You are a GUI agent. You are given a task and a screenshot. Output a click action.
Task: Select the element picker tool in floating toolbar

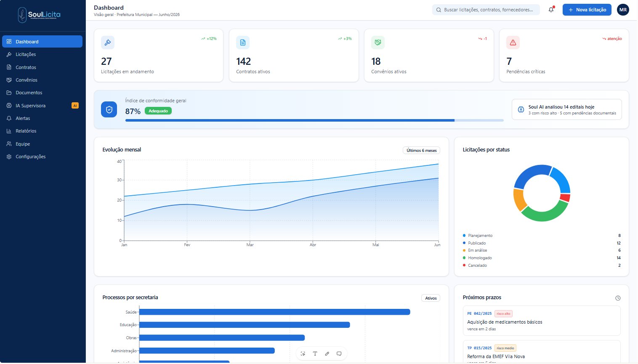[303, 353]
